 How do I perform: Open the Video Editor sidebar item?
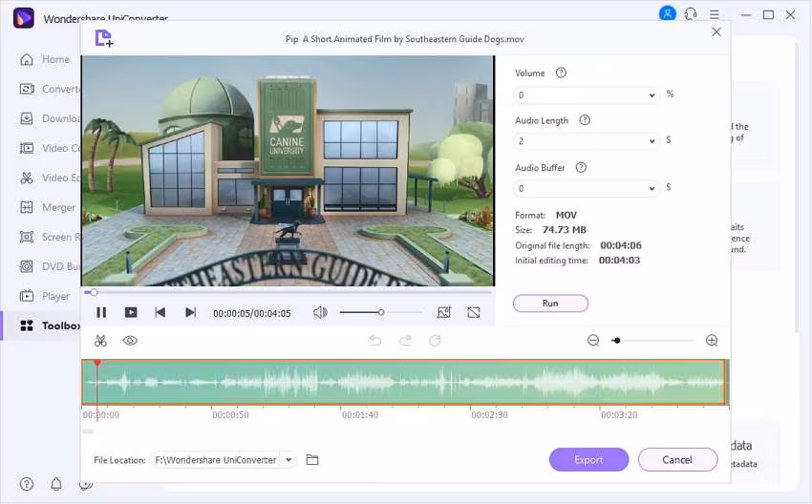coord(49,178)
